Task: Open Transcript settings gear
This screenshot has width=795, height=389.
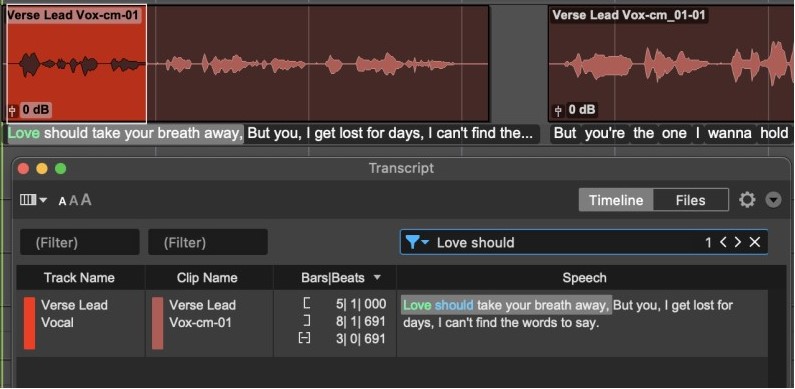Action: click(747, 200)
